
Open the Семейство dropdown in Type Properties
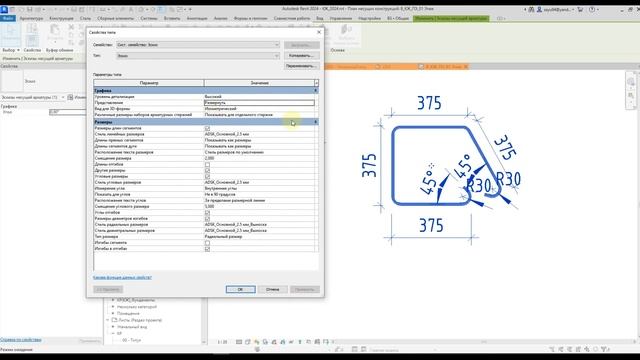198,44
